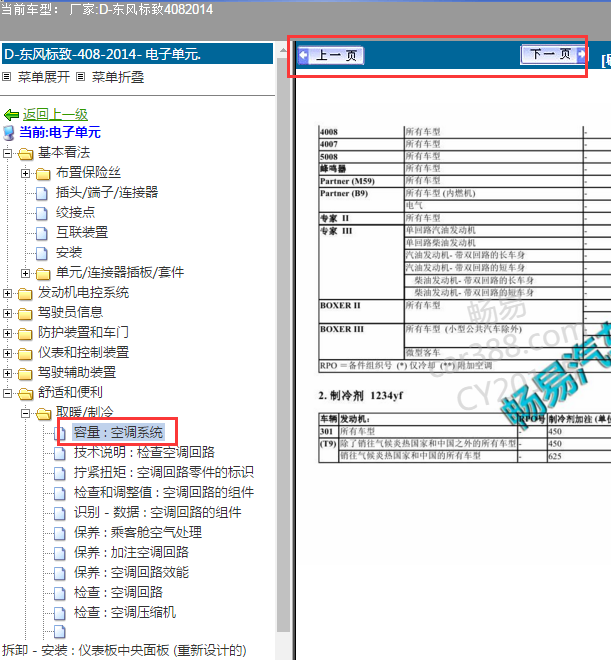Click the 防护装置和车门 folder icon

[x=25, y=333]
